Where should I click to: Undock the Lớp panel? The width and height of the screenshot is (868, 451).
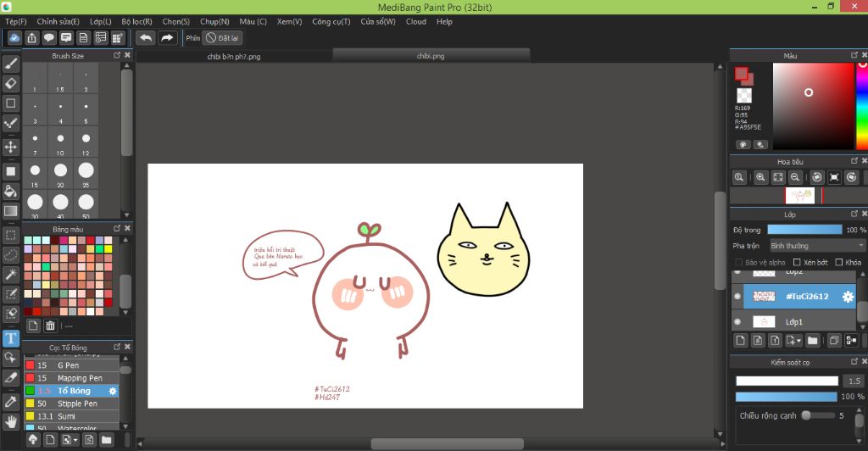854,214
